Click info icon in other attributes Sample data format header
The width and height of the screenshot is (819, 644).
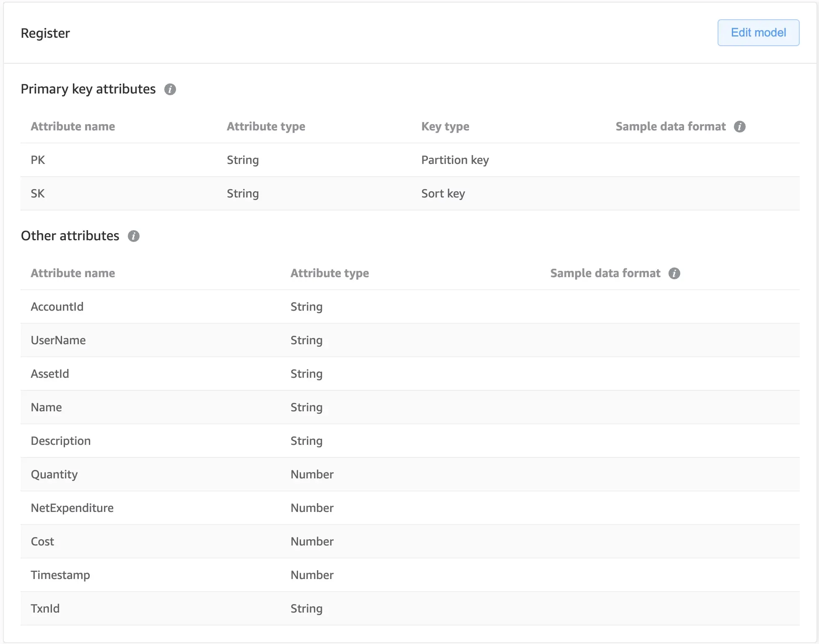click(674, 273)
